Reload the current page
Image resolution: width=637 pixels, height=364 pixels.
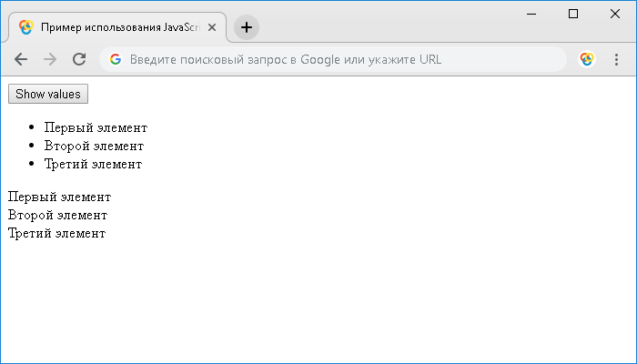pos(79,59)
